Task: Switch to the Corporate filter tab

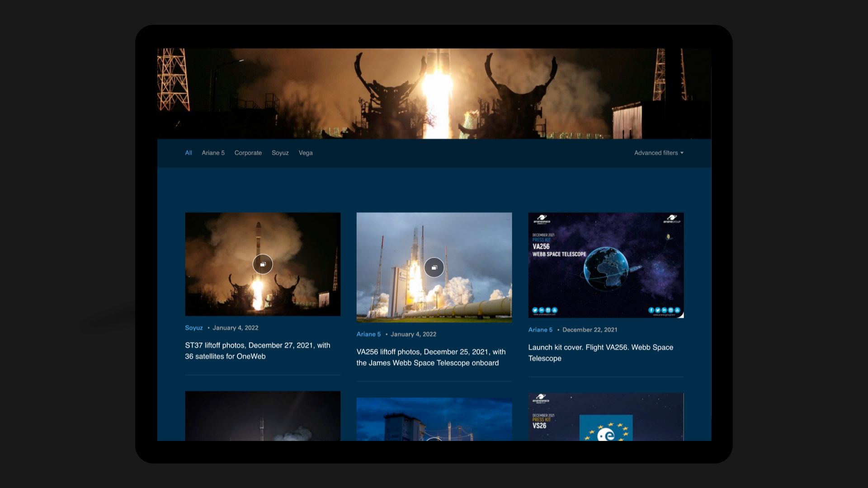Action: [x=248, y=153]
